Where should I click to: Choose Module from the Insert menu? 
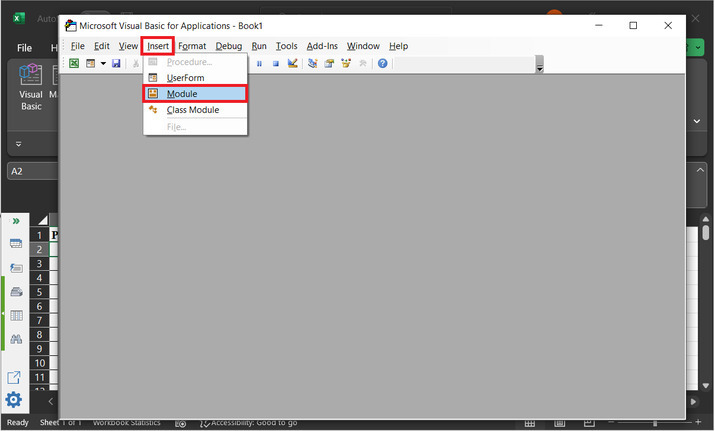point(195,94)
